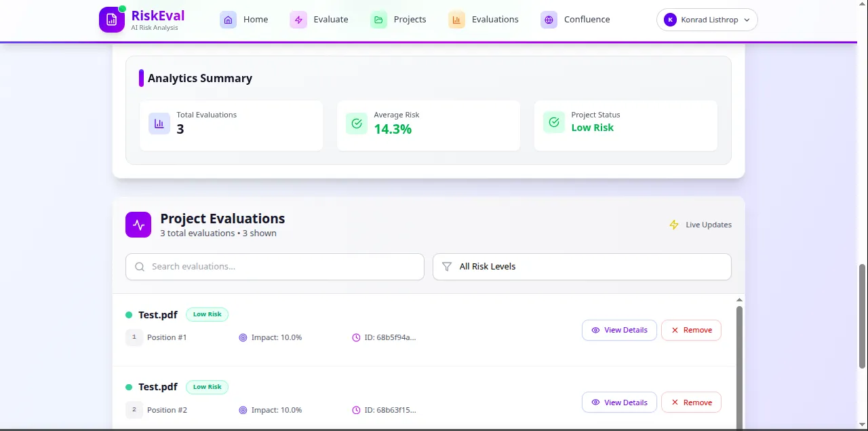
Task: Open the Konrad Listhrop user menu
Action: [707, 20]
